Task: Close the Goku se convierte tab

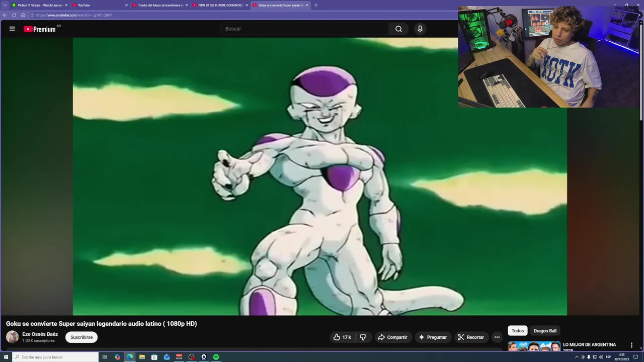Action: (307, 5)
